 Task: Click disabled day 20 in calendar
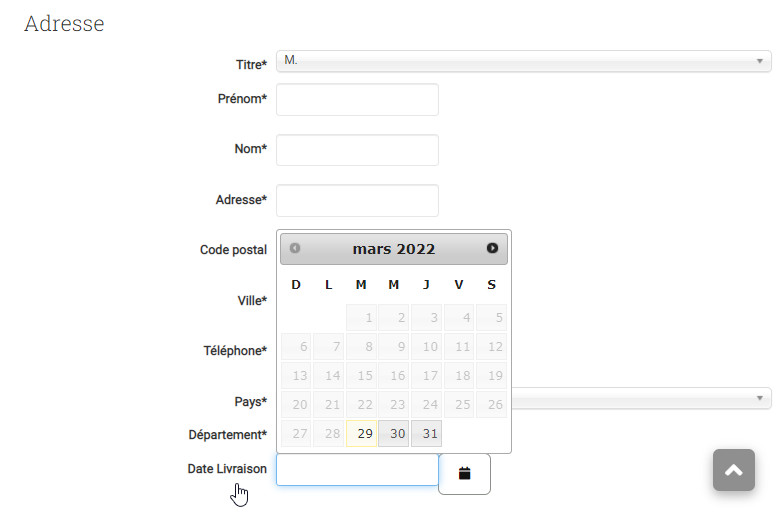296,405
